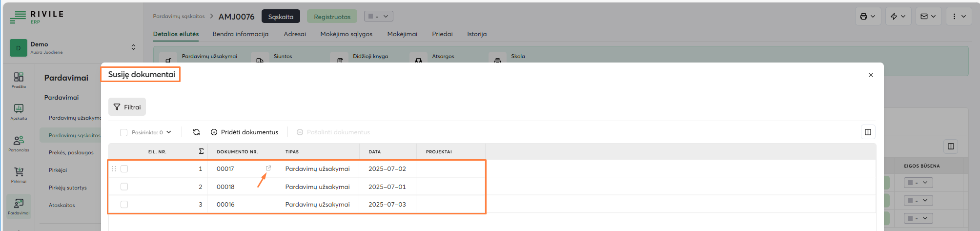The width and height of the screenshot is (980, 231).
Task: Open document 00017 via external link icon
Action: (x=268, y=168)
